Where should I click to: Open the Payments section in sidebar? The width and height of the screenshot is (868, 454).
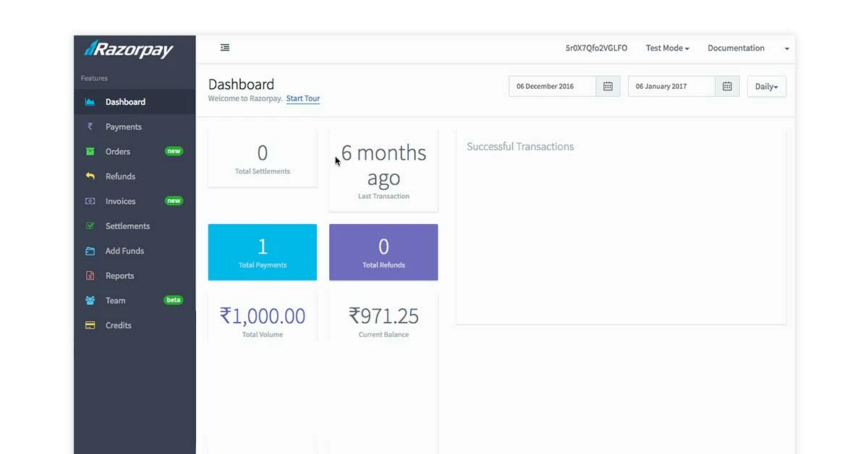click(x=121, y=126)
